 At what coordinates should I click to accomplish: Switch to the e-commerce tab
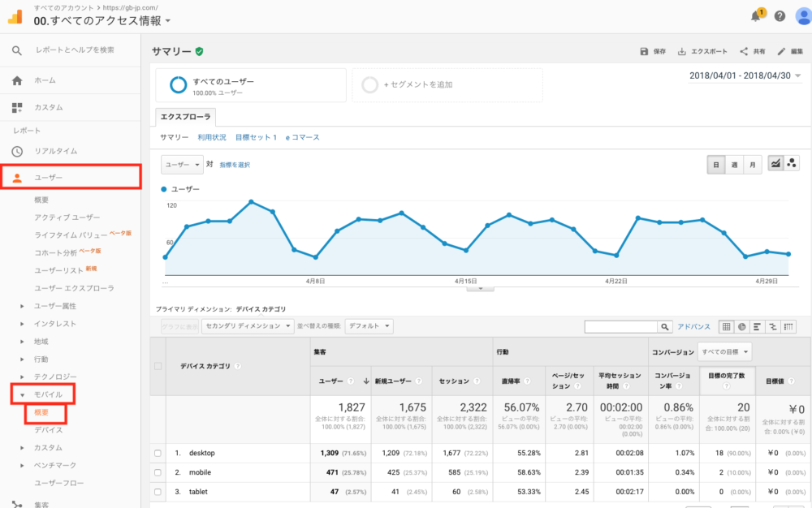point(302,137)
